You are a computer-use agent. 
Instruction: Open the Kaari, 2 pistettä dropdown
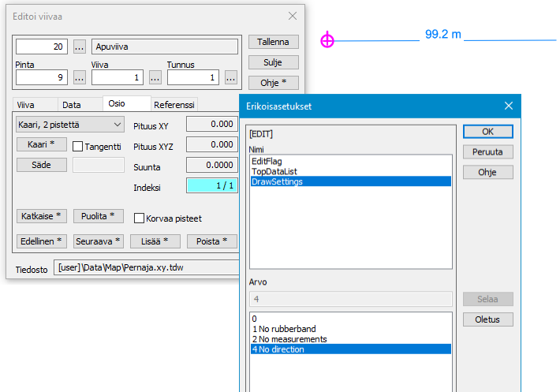[x=70, y=125]
